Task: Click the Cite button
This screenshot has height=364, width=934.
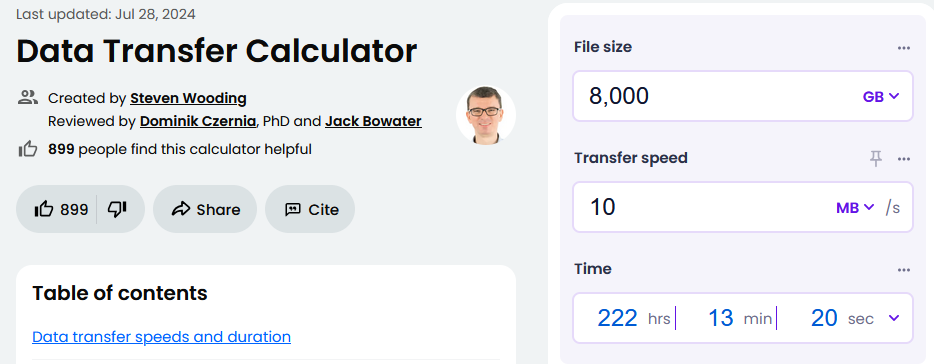Action: tap(310, 209)
